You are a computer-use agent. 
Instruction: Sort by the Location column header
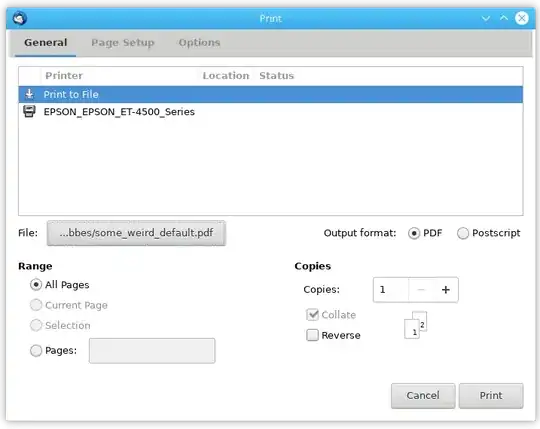tap(226, 76)
